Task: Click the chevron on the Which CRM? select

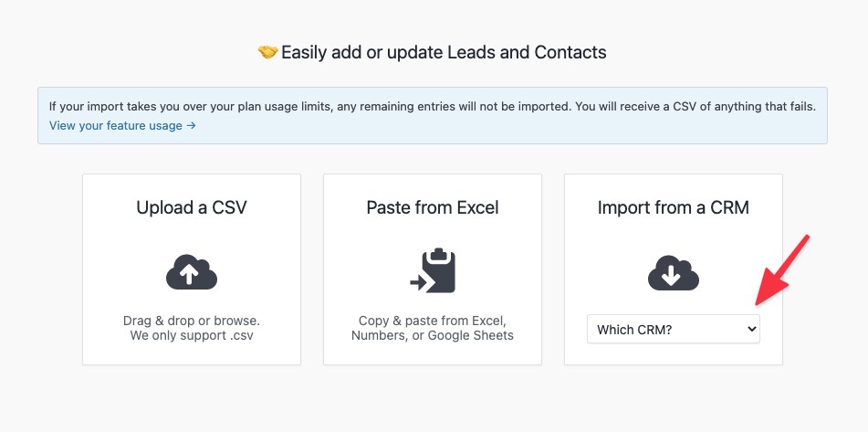Action: (x=752, y=330)
